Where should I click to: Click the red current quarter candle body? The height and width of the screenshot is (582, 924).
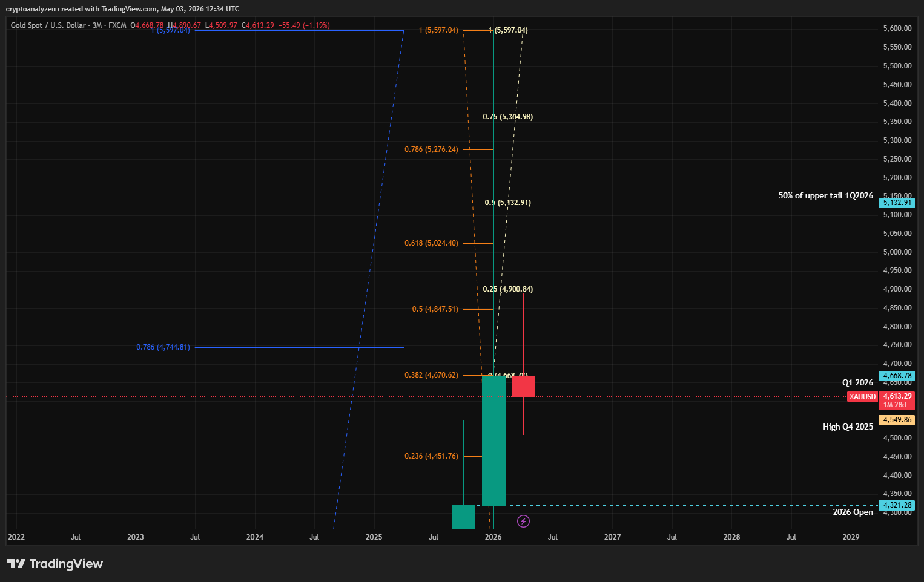pyautogui.click(x=523, y=386)
